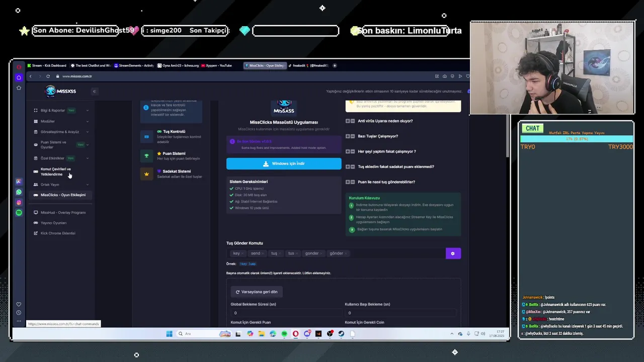644x362 pixels.
Task: Collapse the MissXSS sidebar with double-chevron button
Action: click(94, 91)
